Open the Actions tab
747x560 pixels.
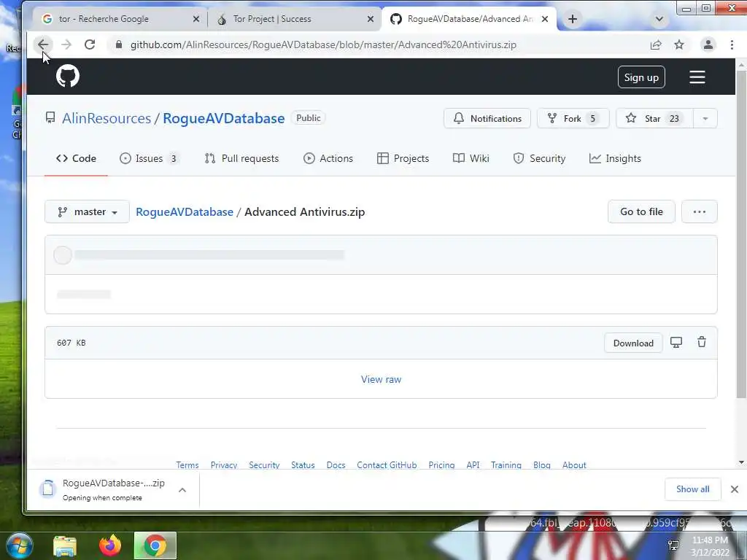[x=328, y=158]
